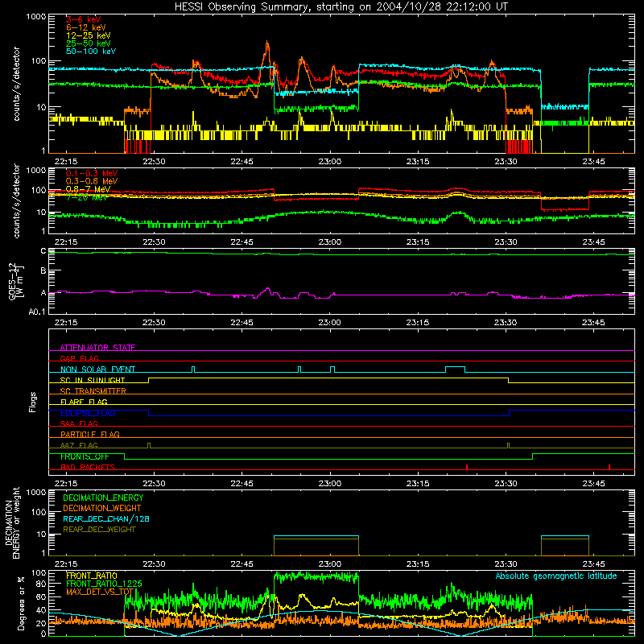Click the NON_SOLAR_EVENT flag label
The width and height of the screenshot is (644, 644).
coord(97,369)
